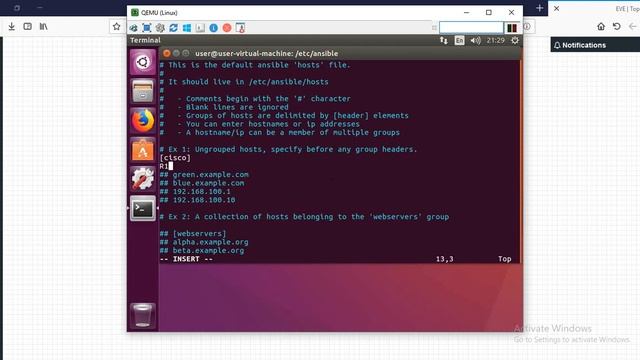The width and height of the screenshot is (640, 360).
Task: Click the site info icon in address bar
Action: coord(527,27)
